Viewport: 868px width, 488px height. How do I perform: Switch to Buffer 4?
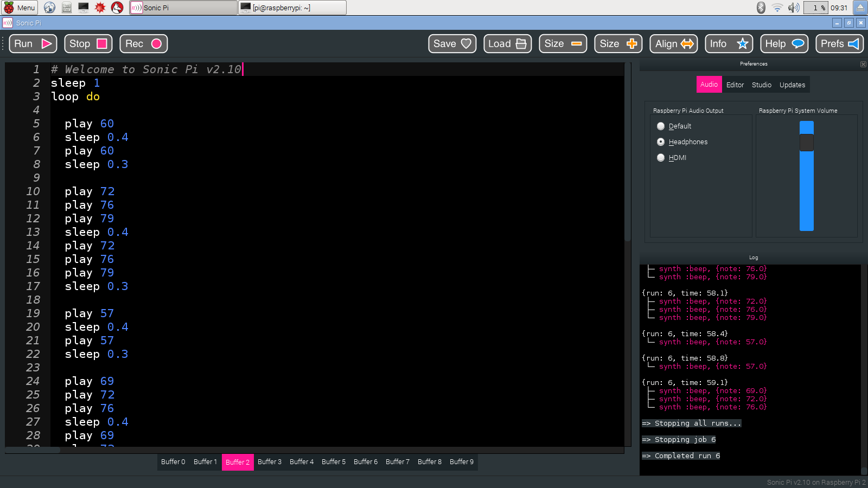[302, 462]
